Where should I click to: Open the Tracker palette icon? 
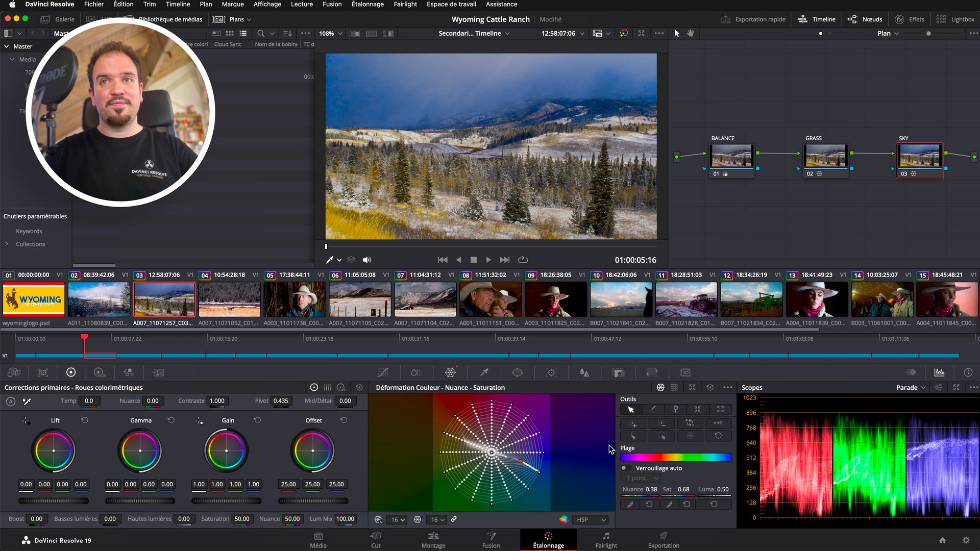(551, 373)
